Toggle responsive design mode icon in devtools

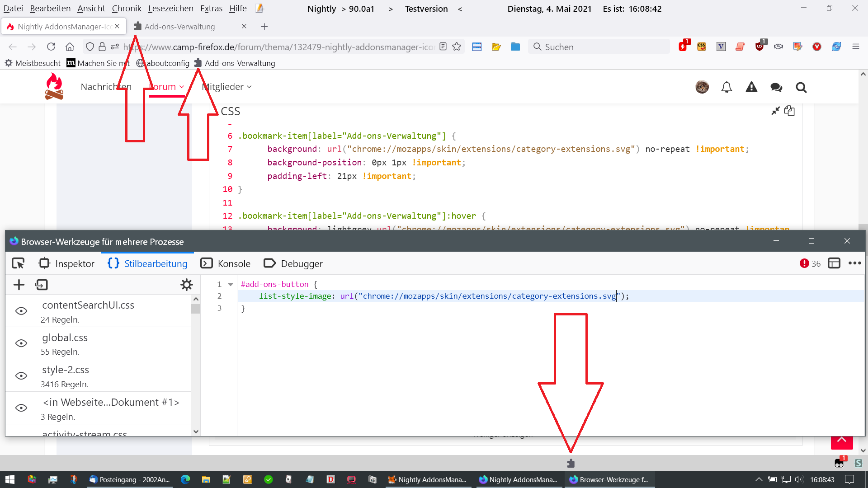click(x=834, y=263)
